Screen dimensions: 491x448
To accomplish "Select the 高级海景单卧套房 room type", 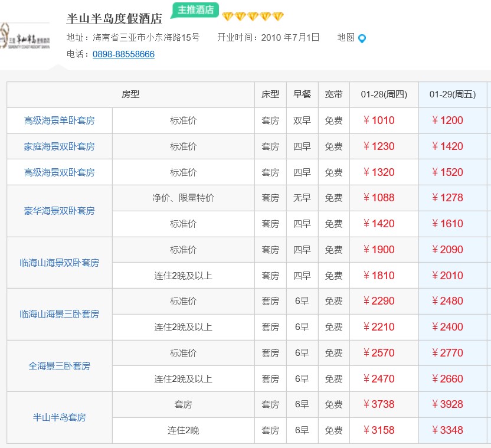I will (59, 120).
